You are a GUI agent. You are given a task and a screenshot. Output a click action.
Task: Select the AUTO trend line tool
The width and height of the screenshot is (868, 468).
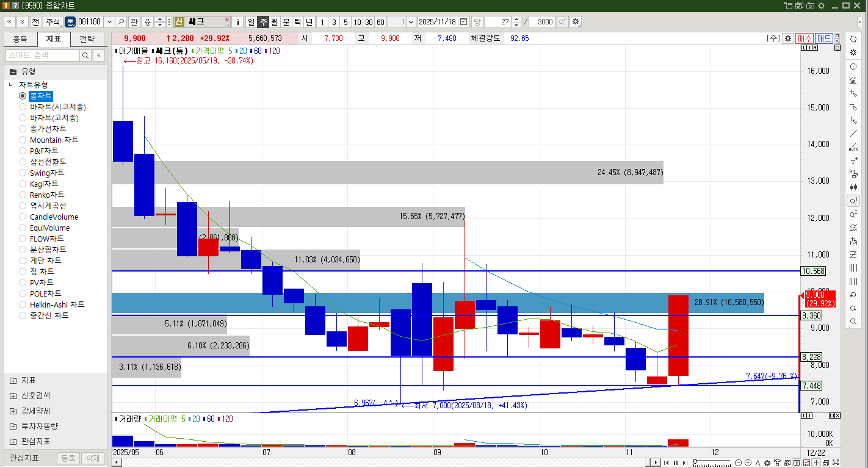[853, 147]
